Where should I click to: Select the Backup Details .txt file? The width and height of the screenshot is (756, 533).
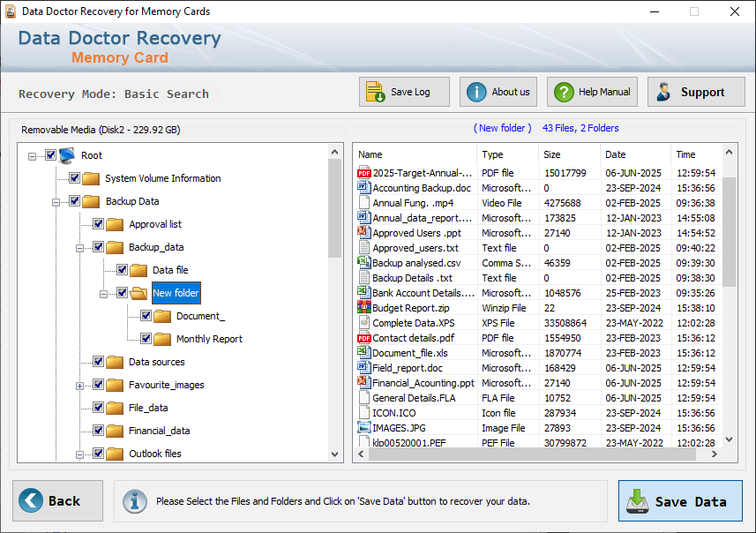coord(539,278)
